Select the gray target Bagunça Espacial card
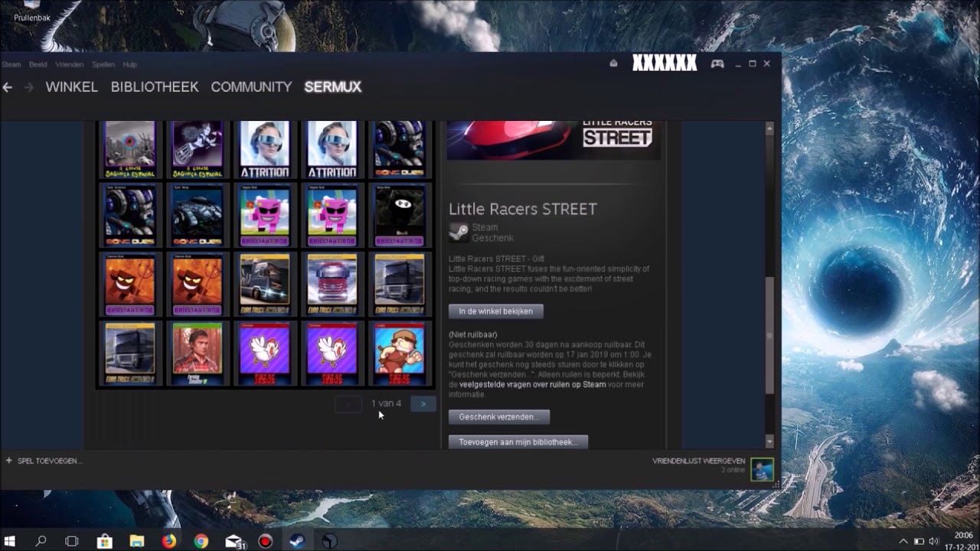 point(130,148)
